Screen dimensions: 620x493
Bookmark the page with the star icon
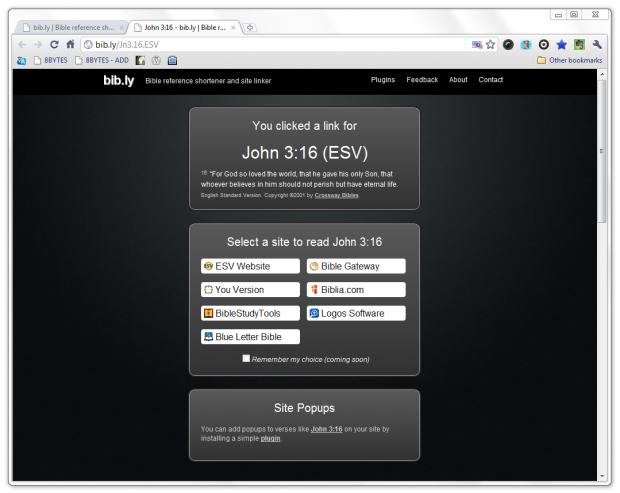(490, 45)
